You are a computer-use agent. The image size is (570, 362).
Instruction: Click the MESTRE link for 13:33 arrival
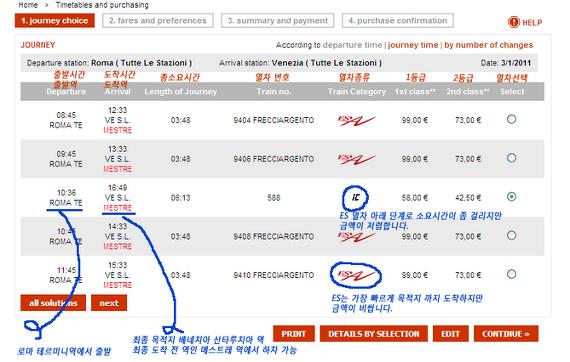click(117, 169)
